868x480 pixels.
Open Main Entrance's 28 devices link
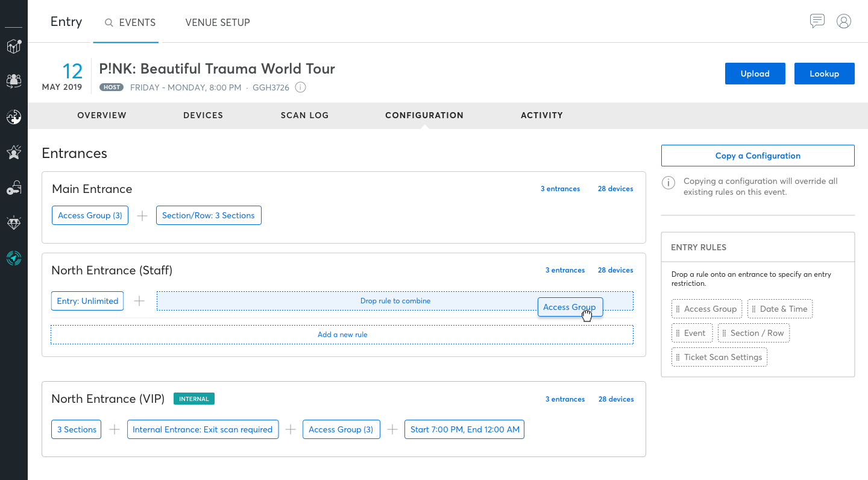[x=615, y=188]
